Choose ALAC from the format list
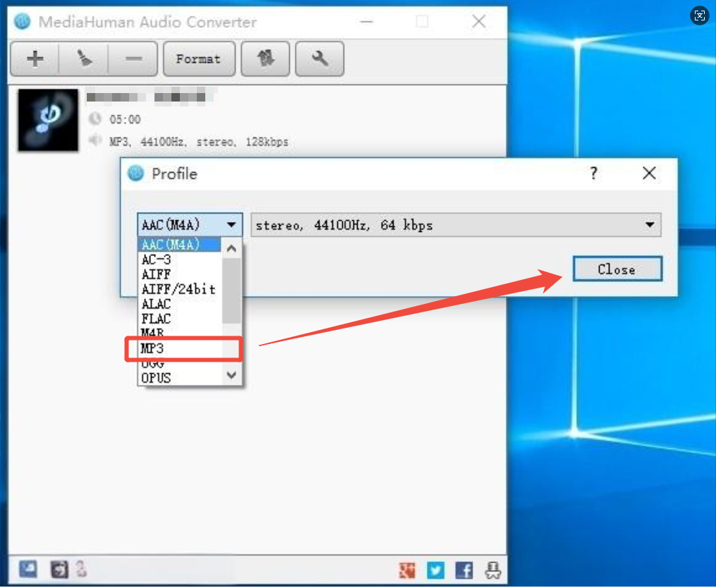 click(x=179, y=304)
